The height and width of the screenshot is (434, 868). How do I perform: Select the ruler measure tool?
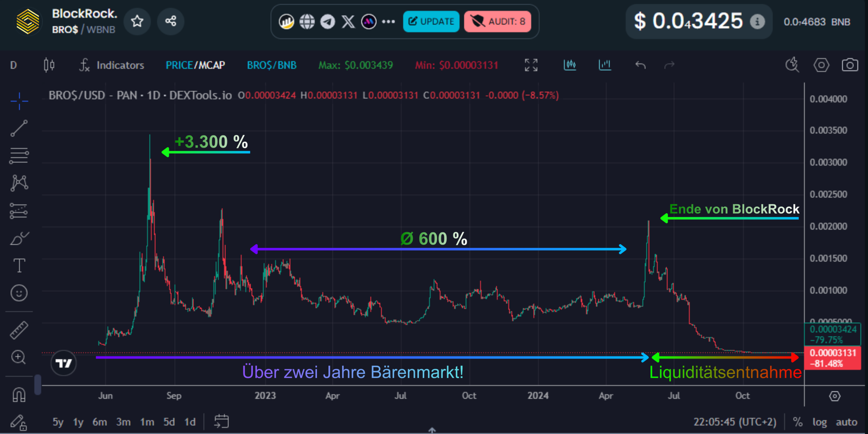pyautogui.click(x=19, y=330)
